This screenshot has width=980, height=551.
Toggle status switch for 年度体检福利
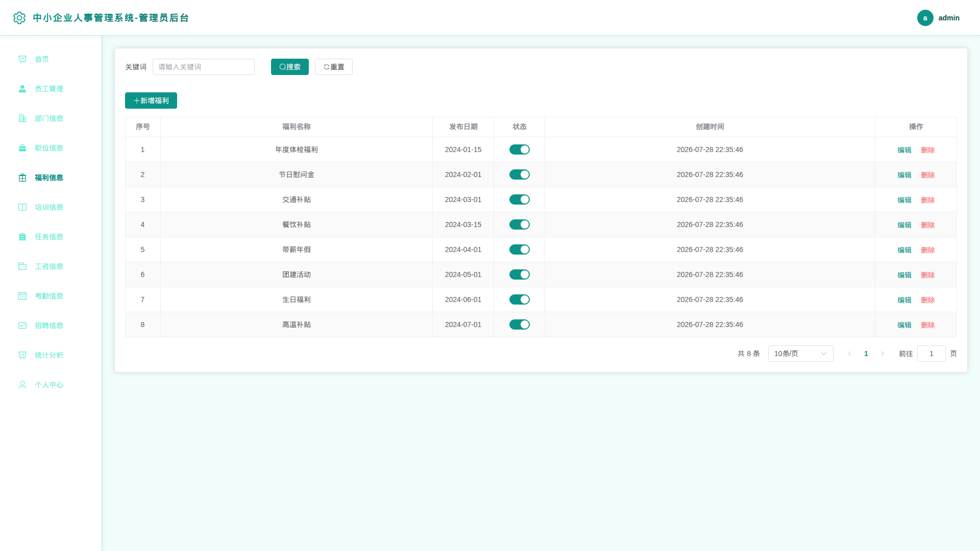[519, 149]
